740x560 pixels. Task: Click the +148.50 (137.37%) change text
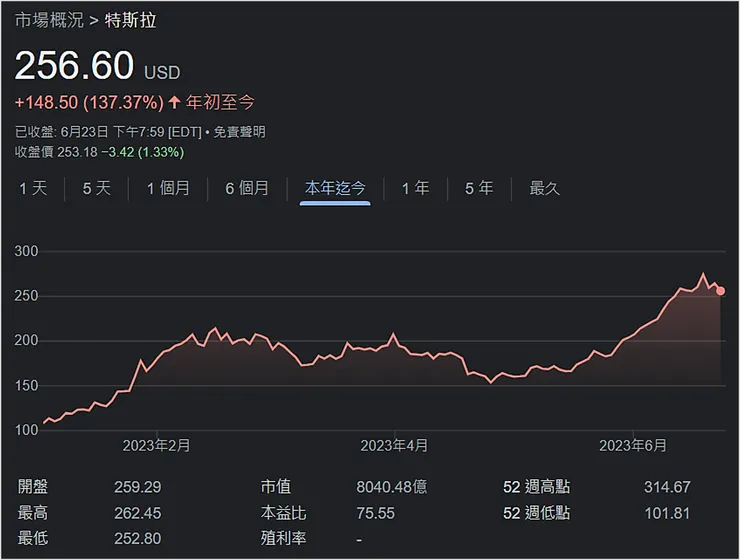[x=89, y=102]
